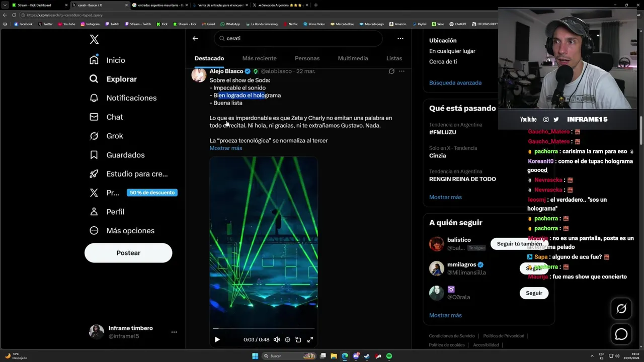
Task: Switch to Listas tab
Action: (x=394, y=58)
